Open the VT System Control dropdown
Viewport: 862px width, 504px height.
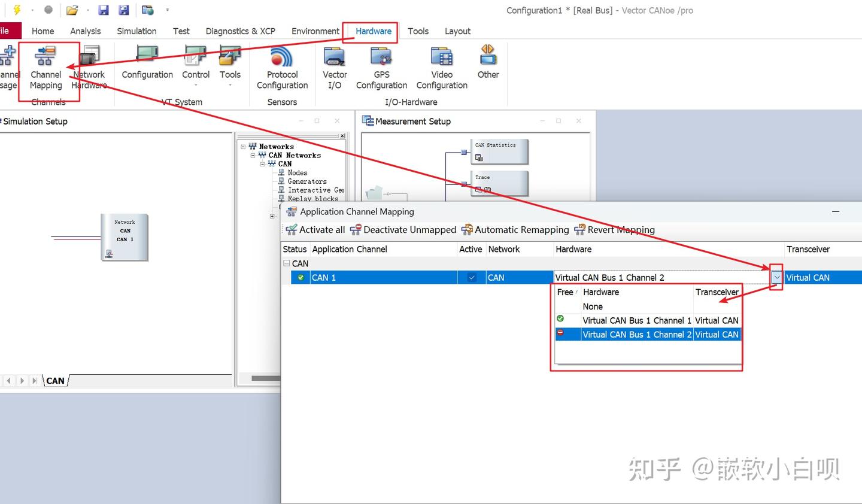(x=196, y=66)
